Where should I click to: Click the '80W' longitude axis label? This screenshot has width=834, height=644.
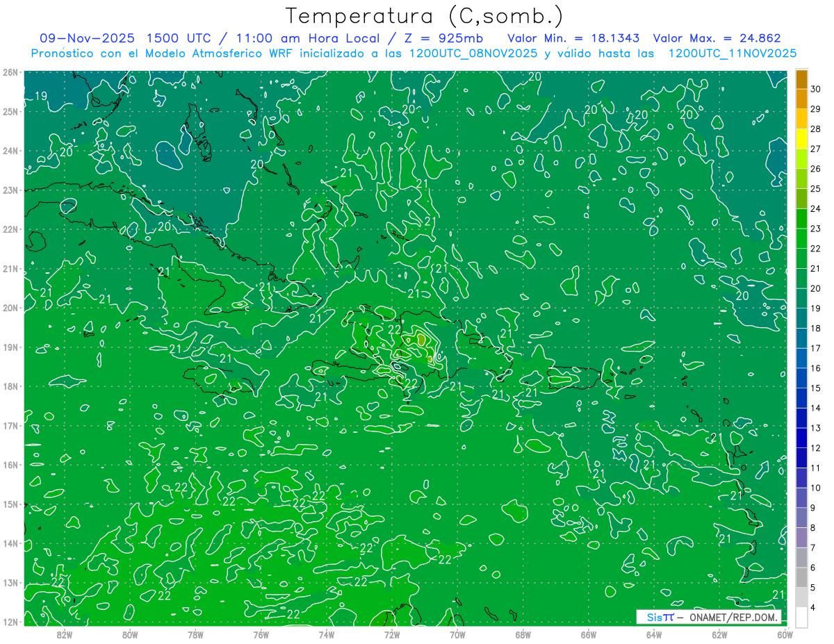tap(129, 634)
